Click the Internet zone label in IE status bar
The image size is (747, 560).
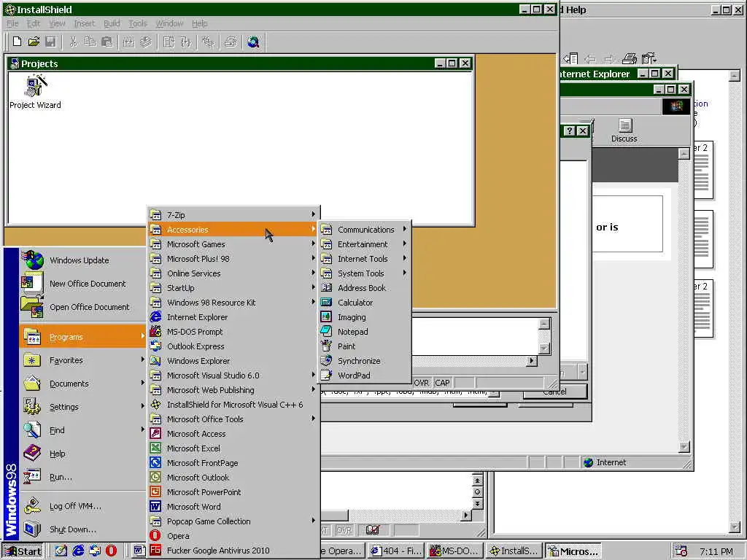coord(611,462)
